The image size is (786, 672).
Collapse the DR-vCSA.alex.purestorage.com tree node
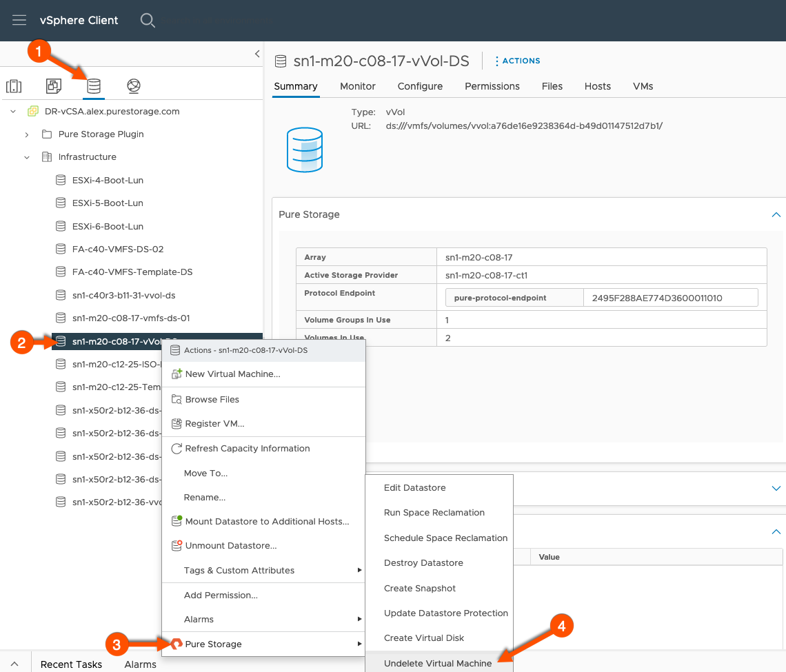point(12,110)
